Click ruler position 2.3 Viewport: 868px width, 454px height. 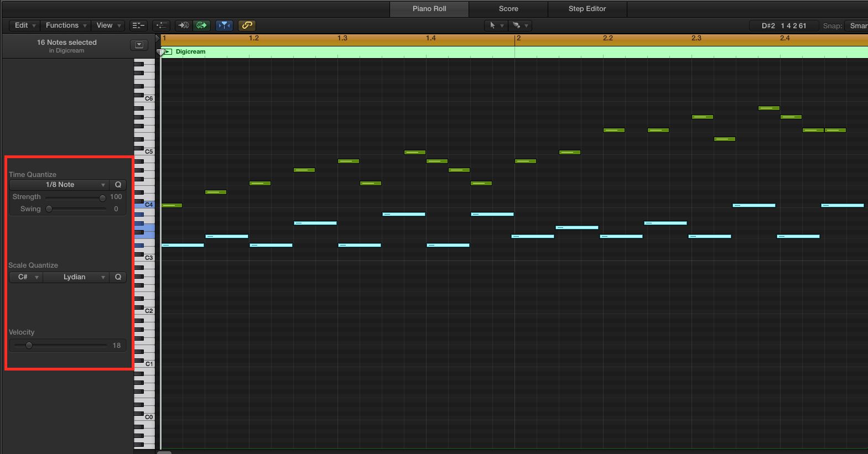click(697, 38)
